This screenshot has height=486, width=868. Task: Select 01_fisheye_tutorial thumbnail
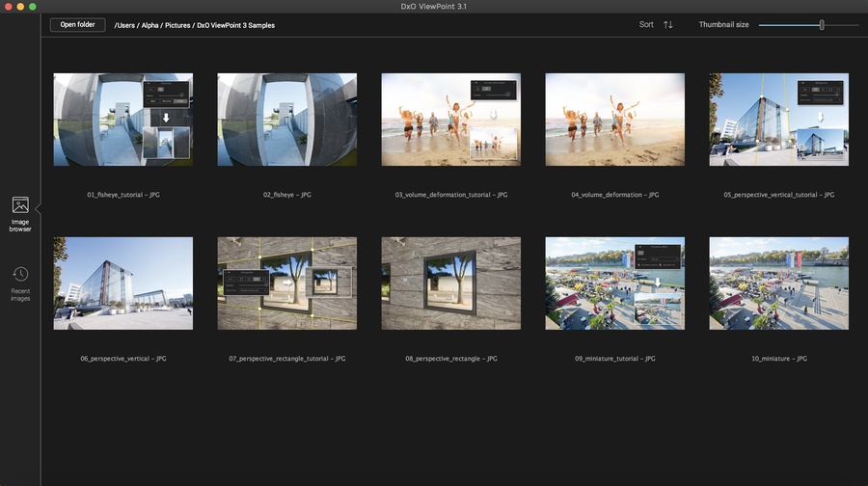click(123, 120)
